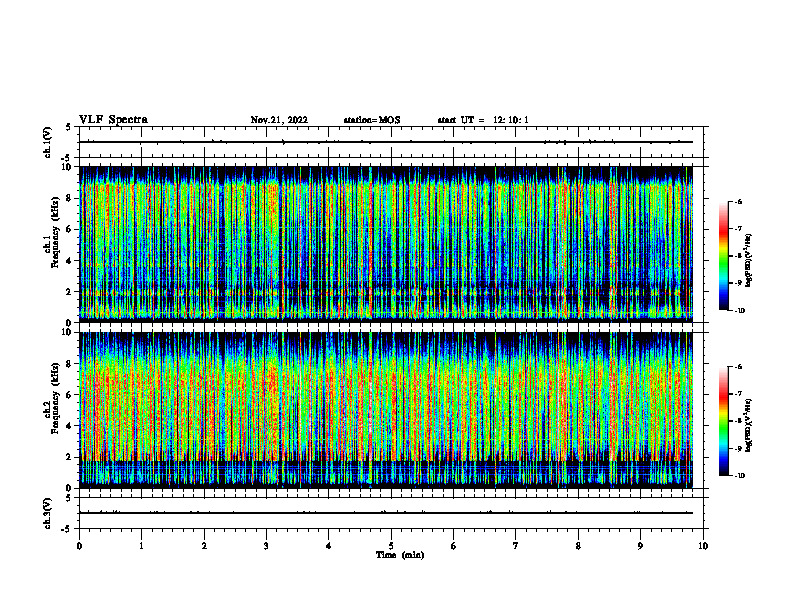792x612 pixels.
Task: Click the "start UT = 12:10:1" header text
Action: (x=483, y=120)
